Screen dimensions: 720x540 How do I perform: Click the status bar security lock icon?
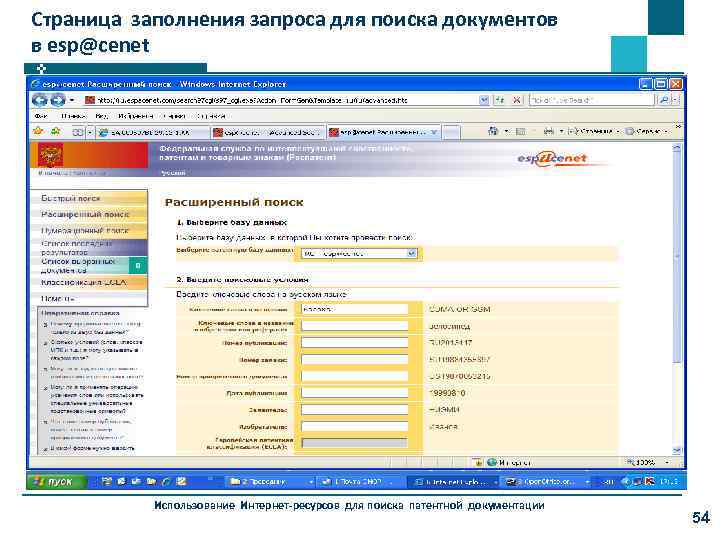point(478,462)
